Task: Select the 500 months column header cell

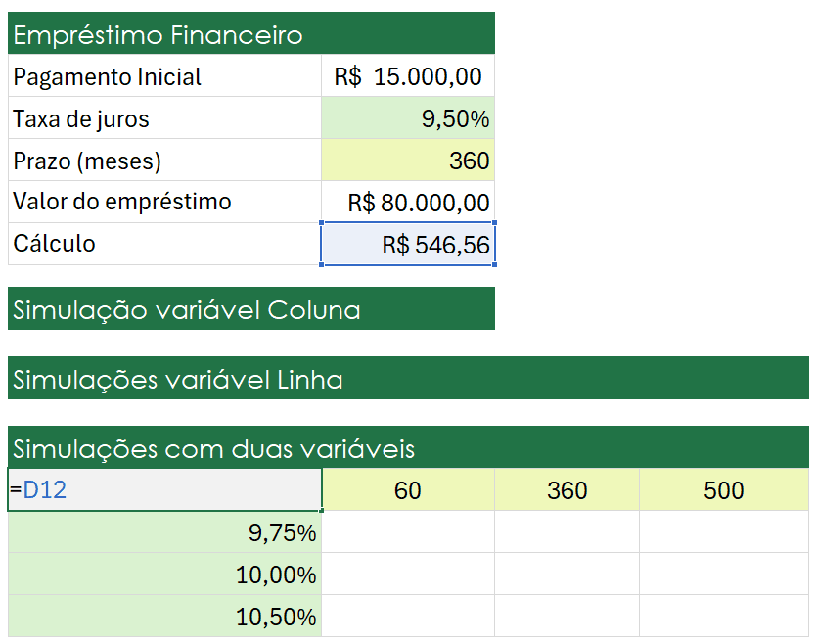Action: 724,490
